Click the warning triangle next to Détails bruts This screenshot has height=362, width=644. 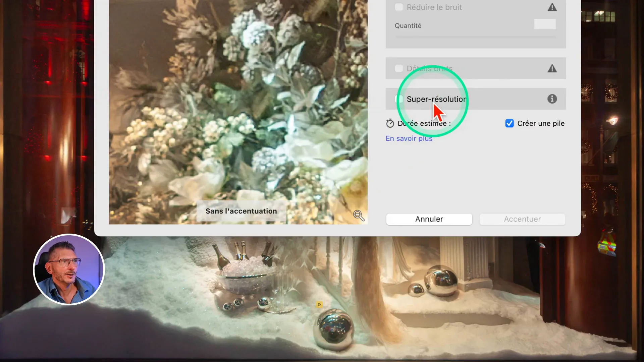click(x=552, y=69)
